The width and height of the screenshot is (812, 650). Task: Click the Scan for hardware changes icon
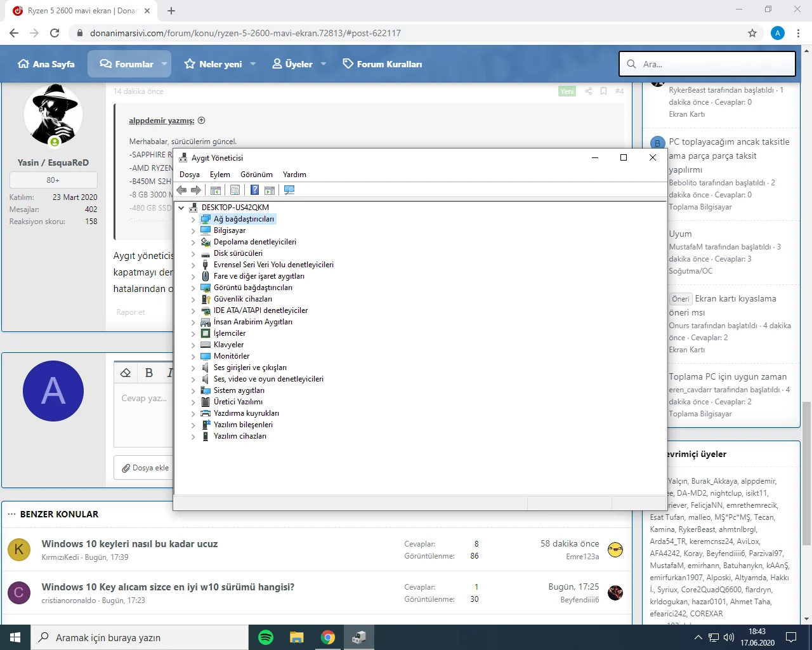289,190
